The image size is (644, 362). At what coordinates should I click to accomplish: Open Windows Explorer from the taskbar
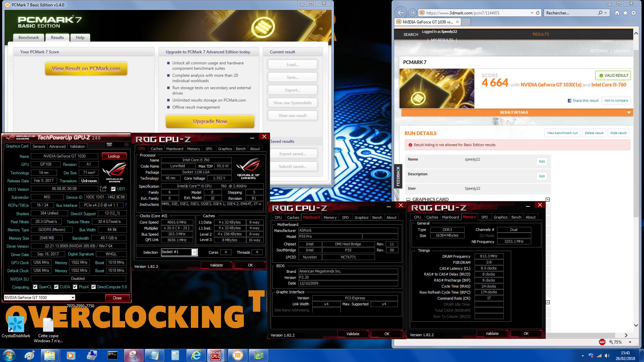point(50,355)
